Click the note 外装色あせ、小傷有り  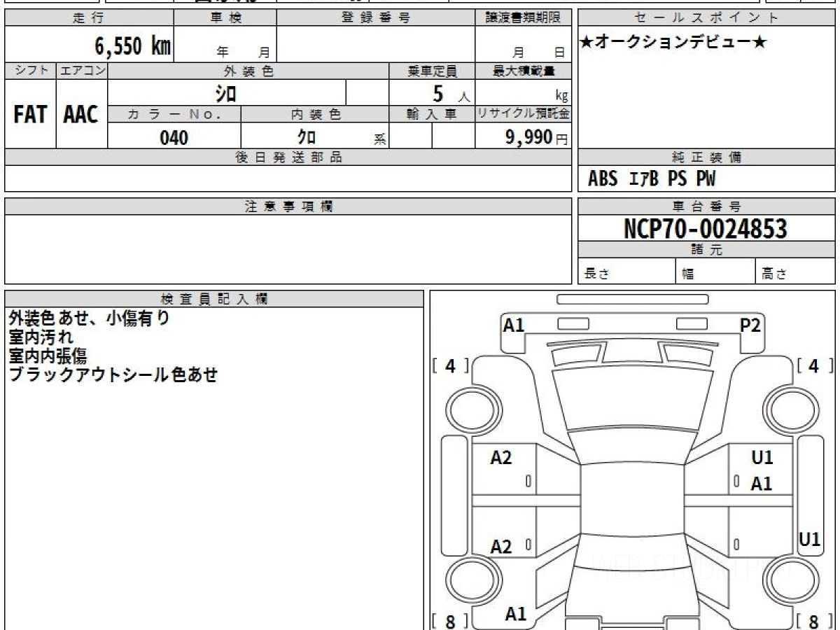(x=89, y=318)
